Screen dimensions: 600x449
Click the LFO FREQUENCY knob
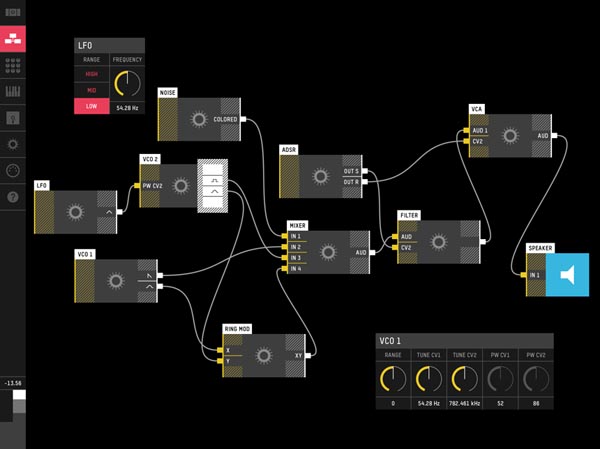coord(127,83)
